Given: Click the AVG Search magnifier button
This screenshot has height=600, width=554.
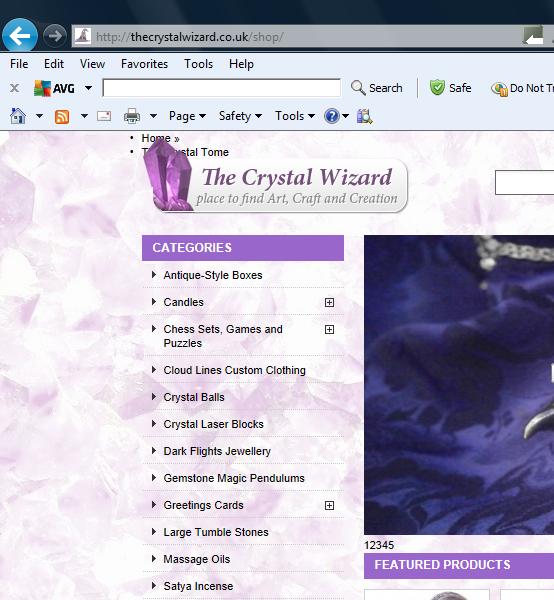Looking at the screenshot, I should pyautogui.click(x=376, y=88).
